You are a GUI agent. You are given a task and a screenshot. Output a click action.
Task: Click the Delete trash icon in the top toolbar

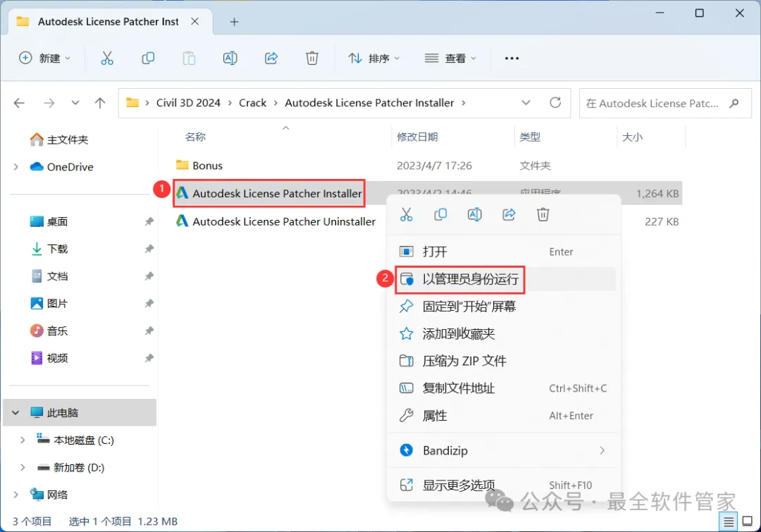[312, 58]
